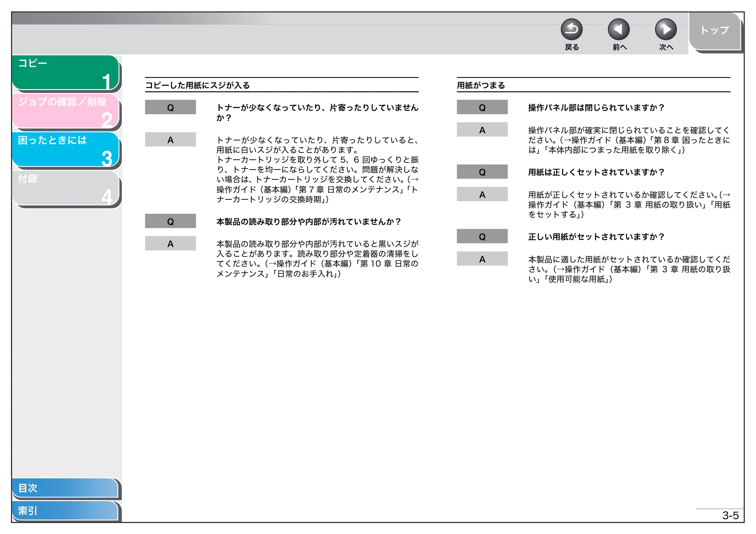Select chapter 3 困ったときには tab
Screen dimensions: 756x534
[x=66, y=149]
